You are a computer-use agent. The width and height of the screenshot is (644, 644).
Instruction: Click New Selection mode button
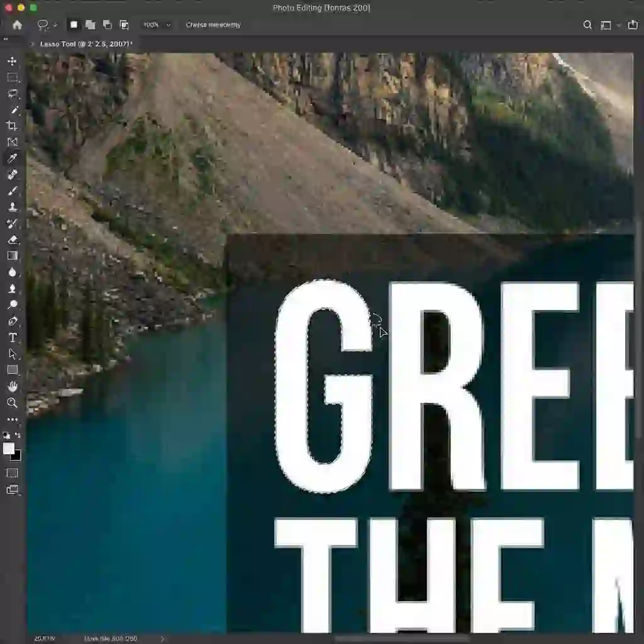[x=74, y=25]
